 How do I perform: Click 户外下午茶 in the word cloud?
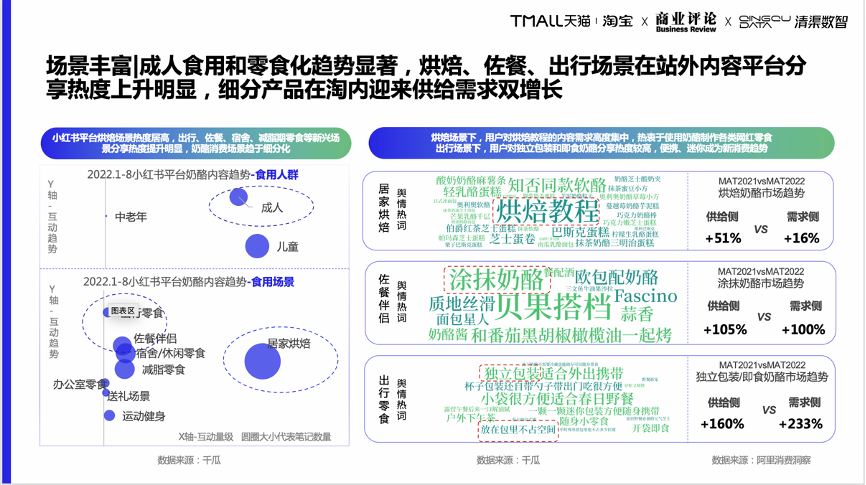[471, 418]
